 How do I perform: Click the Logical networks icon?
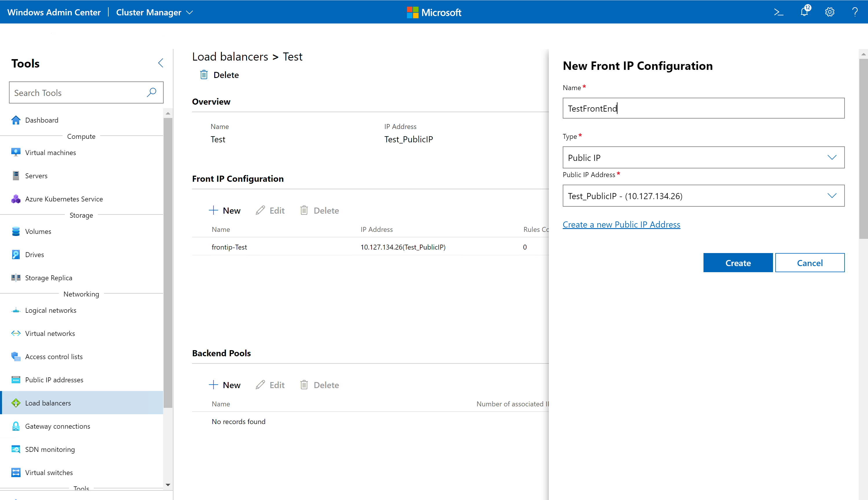[16, 310]
